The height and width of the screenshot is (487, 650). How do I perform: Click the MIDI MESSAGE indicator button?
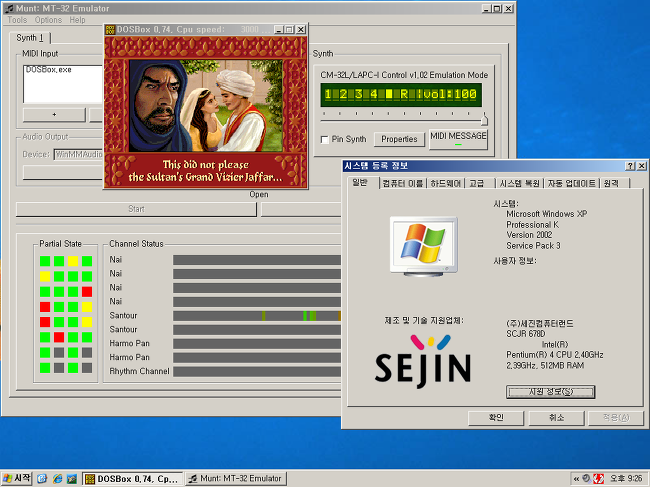(458, 138)
